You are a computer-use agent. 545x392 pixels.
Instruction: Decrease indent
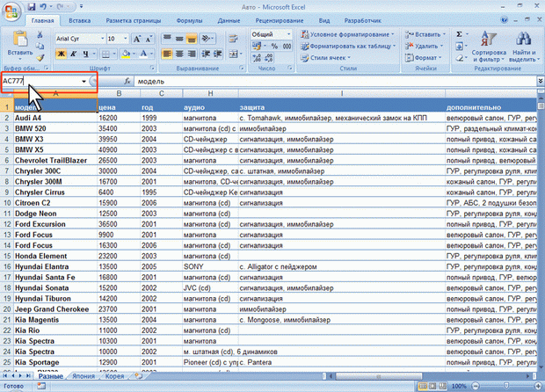click(206, 54)
